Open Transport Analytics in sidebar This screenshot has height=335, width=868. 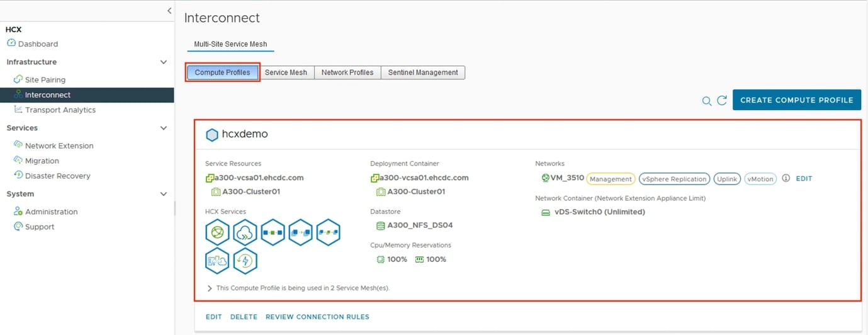[60, 110]
